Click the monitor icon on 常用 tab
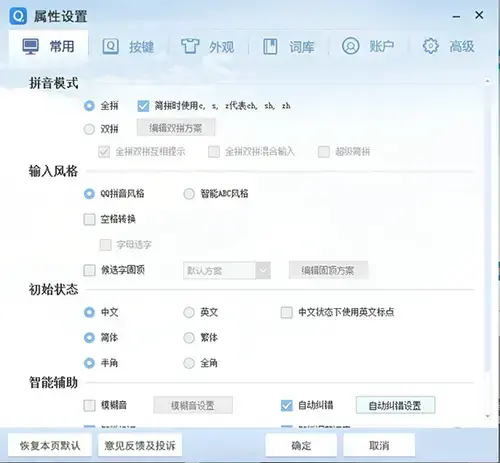Image resolution: width=500 pixels, height=463 pixels. point(31,46)
